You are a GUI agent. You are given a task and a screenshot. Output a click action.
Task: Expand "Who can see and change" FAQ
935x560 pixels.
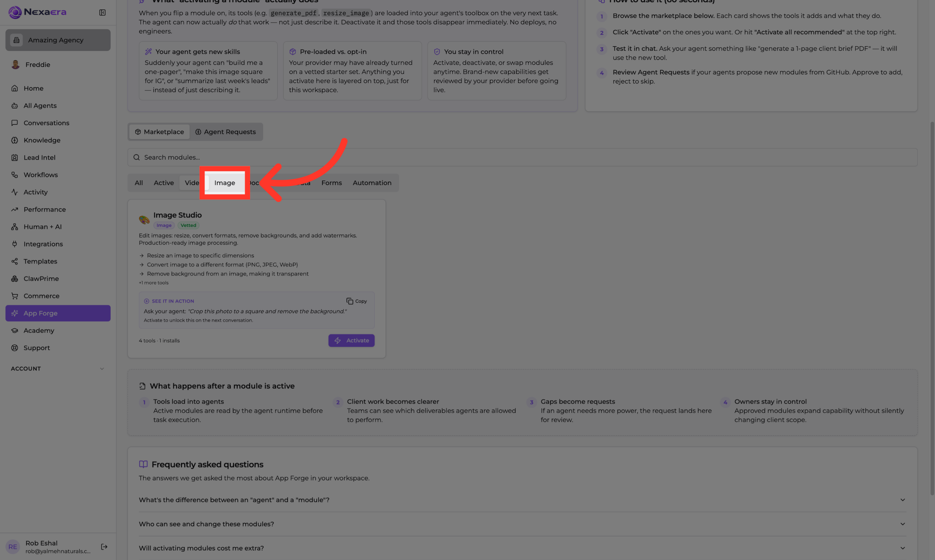coord(522,524)
